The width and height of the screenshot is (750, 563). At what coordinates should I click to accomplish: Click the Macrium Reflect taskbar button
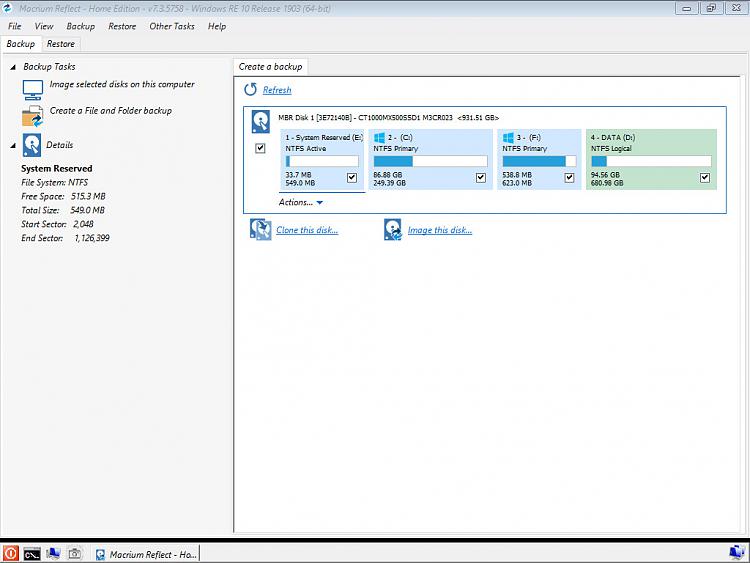[x=146, y=554]
